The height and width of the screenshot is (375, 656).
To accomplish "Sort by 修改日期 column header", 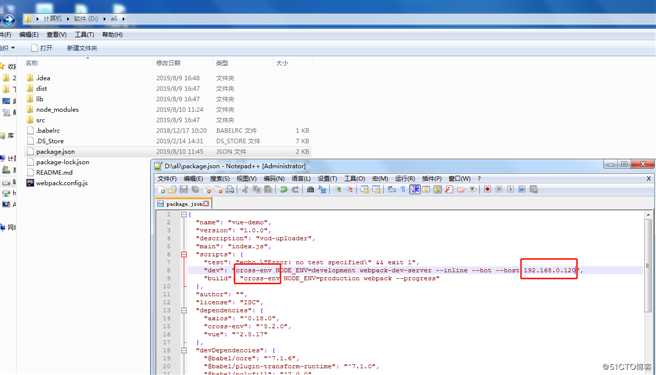I will click(168, 63).
